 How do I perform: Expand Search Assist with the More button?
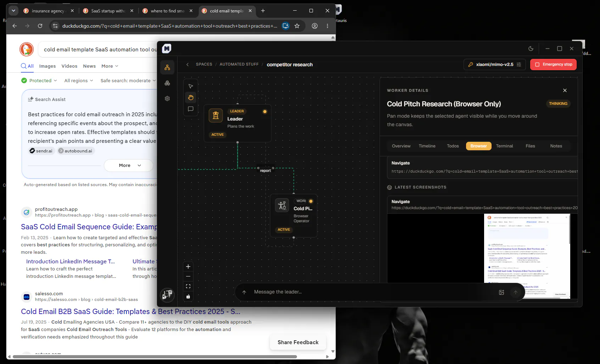click(128, 166)
